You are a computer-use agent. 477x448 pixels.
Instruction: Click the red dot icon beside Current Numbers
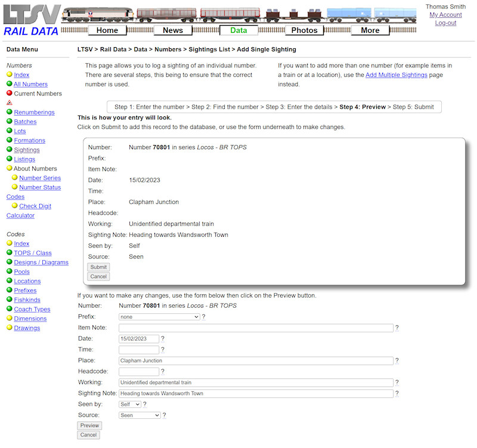click(11, 93)
